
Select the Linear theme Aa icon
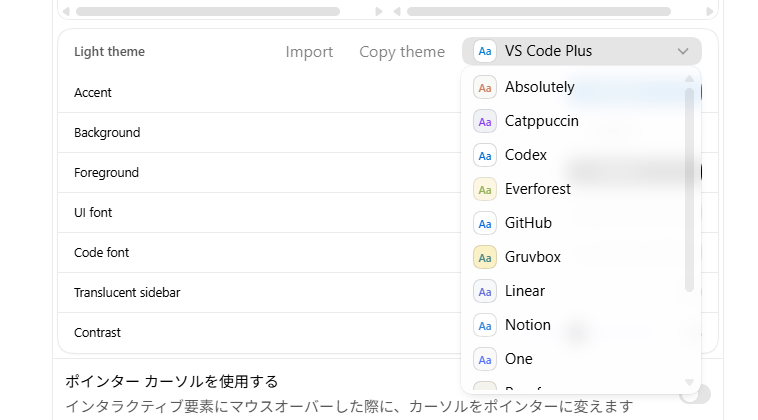(485, 291)
